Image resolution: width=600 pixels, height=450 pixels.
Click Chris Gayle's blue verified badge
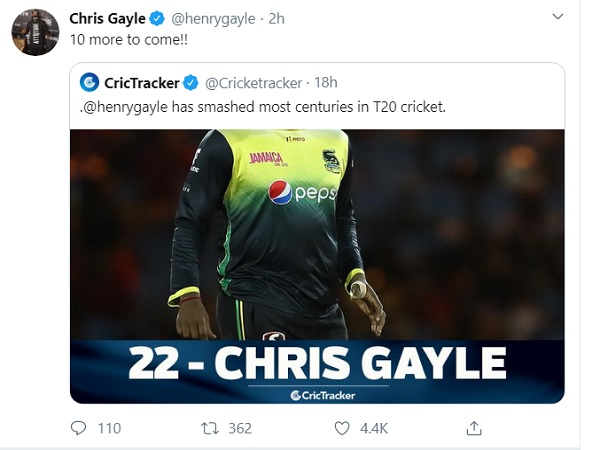pyautogui.click(x=158, y=19)
